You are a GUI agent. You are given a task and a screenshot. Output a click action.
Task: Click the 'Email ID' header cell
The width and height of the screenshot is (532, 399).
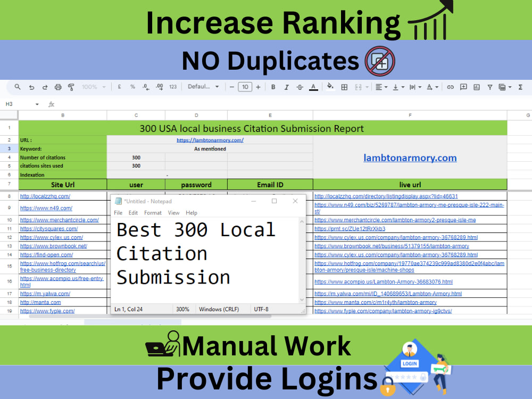click(270, 185)
